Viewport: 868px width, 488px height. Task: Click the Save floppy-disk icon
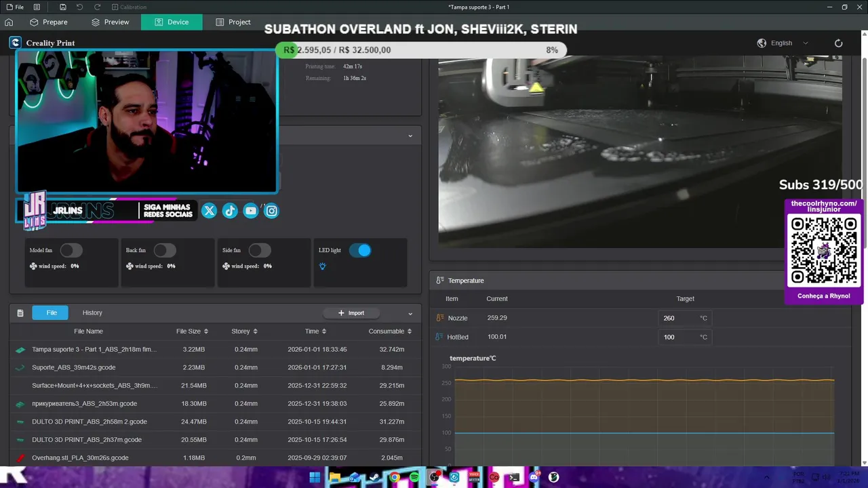pos(62,7)
